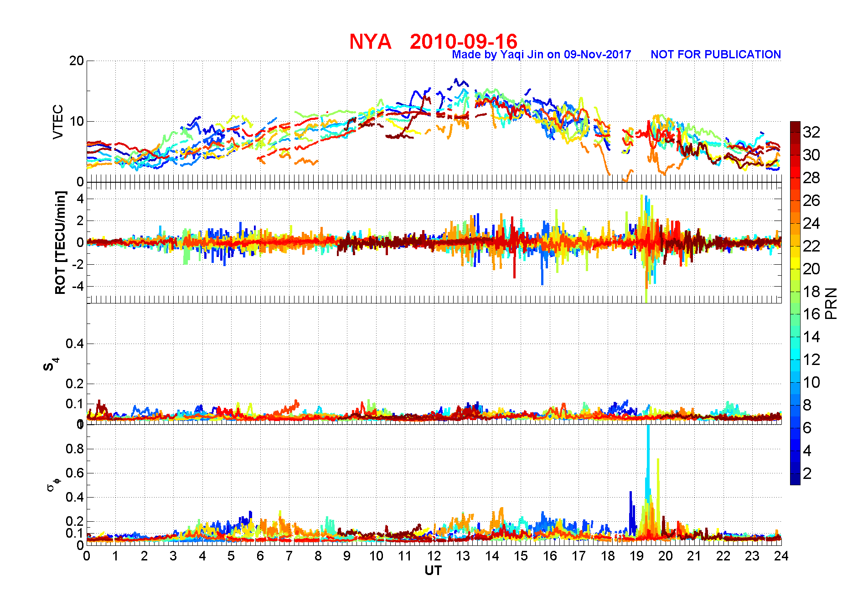Click the dark red top of the PRN colorbar

click(795, 127)
